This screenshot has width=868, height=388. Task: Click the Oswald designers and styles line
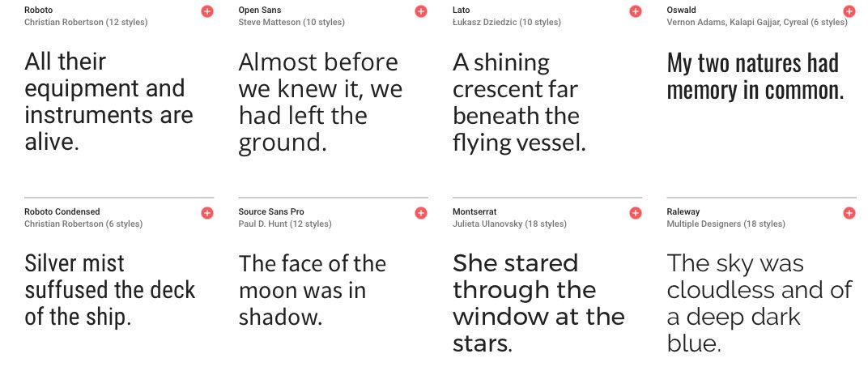tap(757, 22)
